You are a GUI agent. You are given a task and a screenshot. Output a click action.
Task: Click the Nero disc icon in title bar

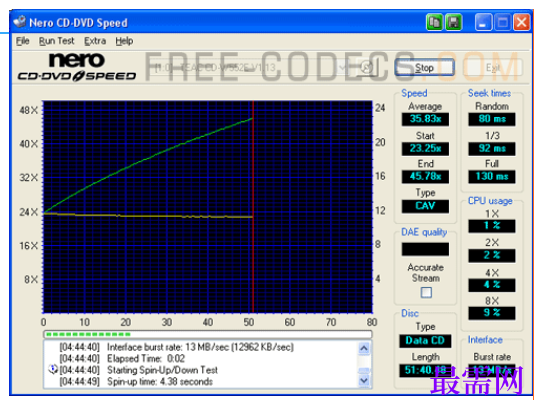19,22
